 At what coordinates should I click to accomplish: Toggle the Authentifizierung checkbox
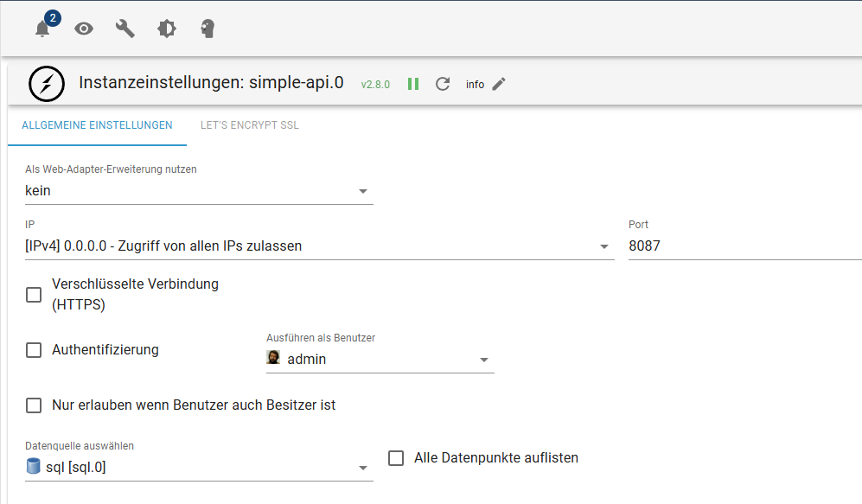click(x=34, y=350)
